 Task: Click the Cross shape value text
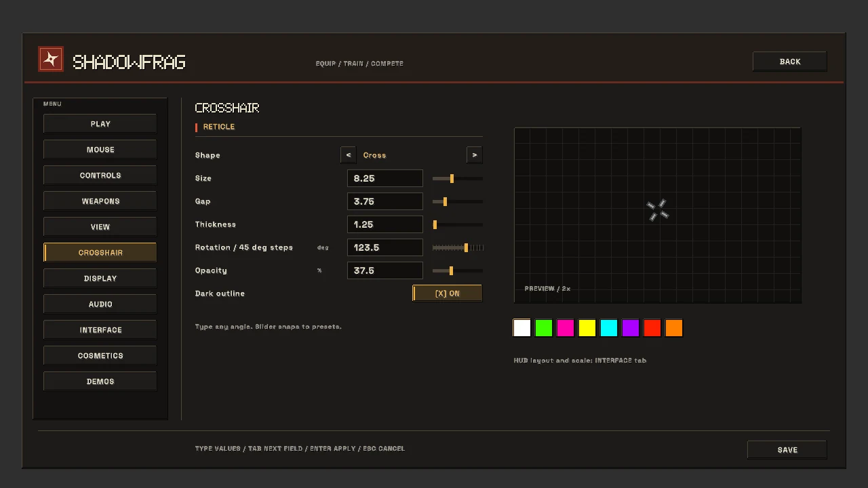[374, 155]
